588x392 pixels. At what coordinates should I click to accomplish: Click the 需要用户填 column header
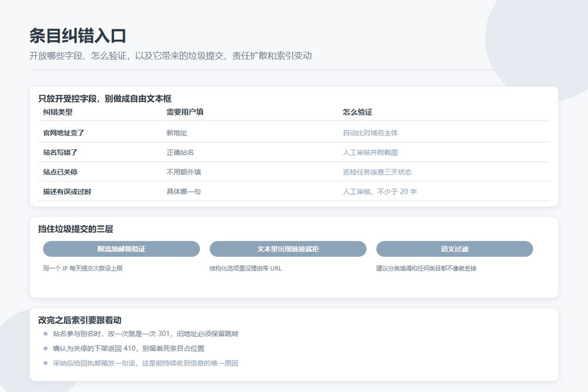[185, 112]
